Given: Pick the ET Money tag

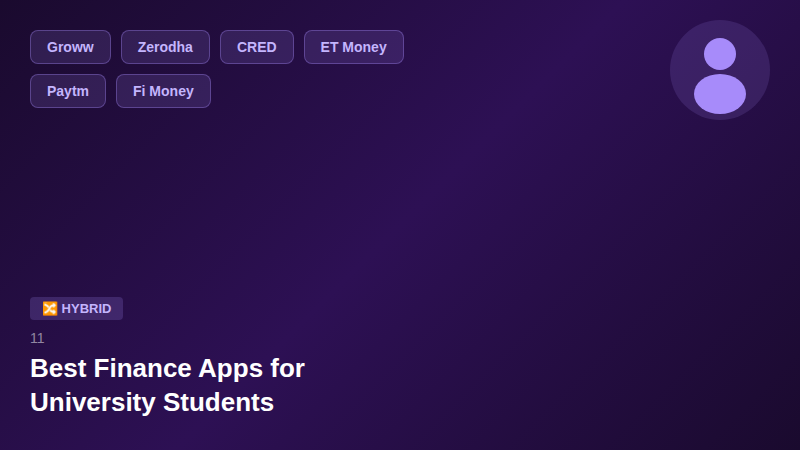Looking at the screenshot, I should (x=353, y=47).
